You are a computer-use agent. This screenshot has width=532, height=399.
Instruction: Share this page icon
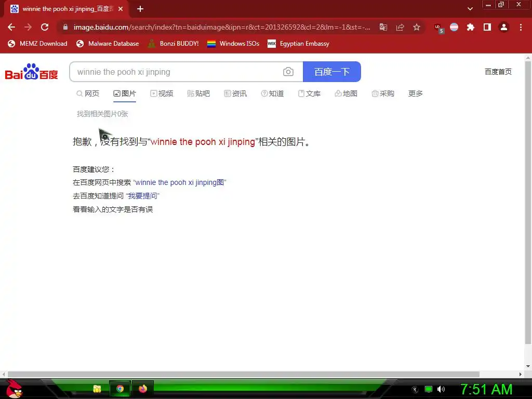(x=400, y=27)
